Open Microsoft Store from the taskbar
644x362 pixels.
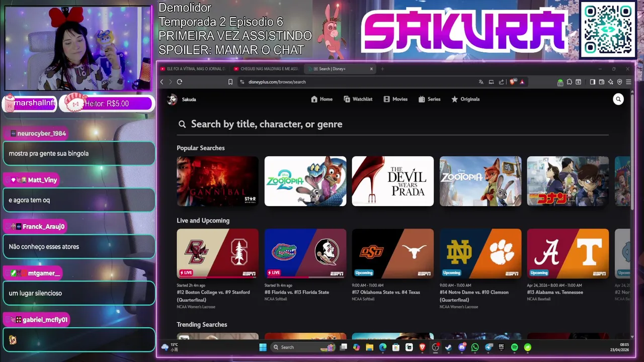click(395, 347)
